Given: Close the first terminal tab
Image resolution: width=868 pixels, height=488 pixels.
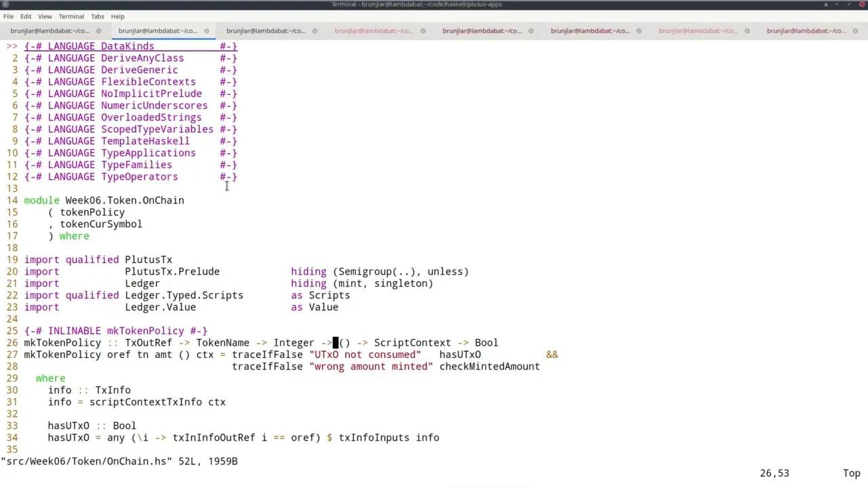Looking at the screenshot, I should click(98, 30).
